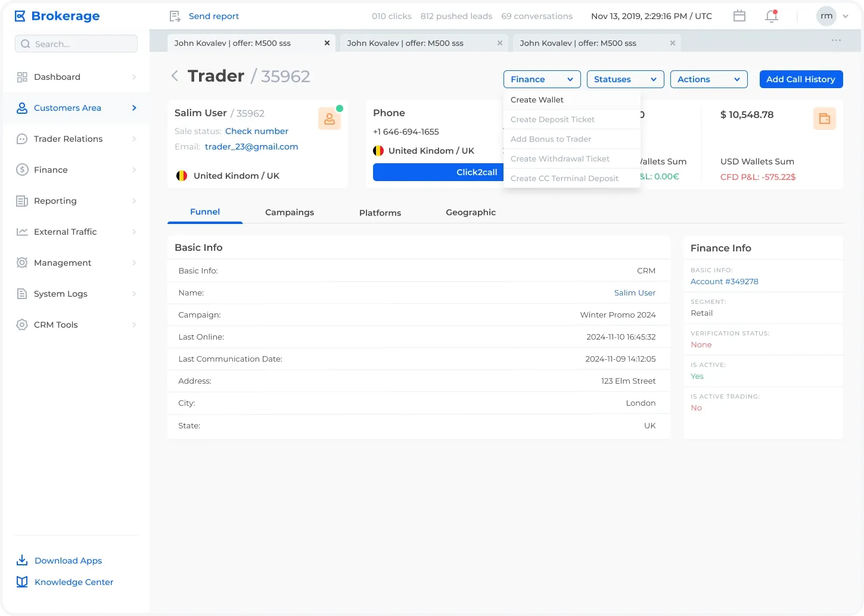Switch to the Campaings tab

(290, 212)
